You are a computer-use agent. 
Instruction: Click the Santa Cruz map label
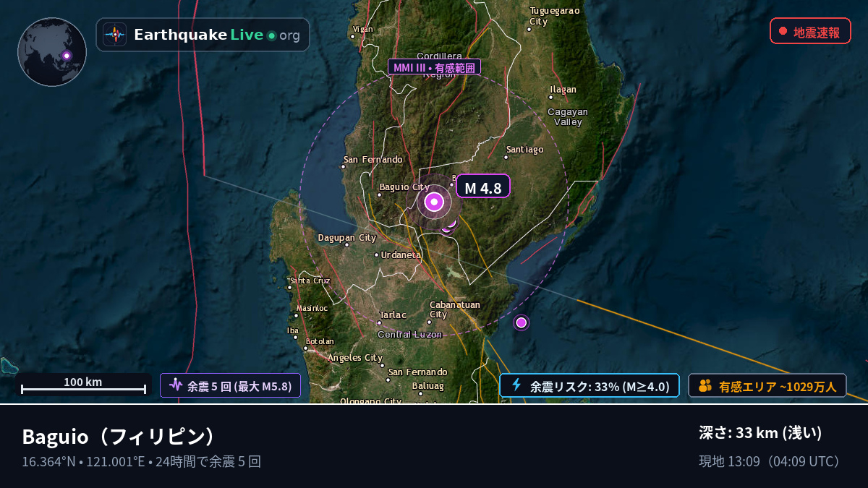[310, 281]
